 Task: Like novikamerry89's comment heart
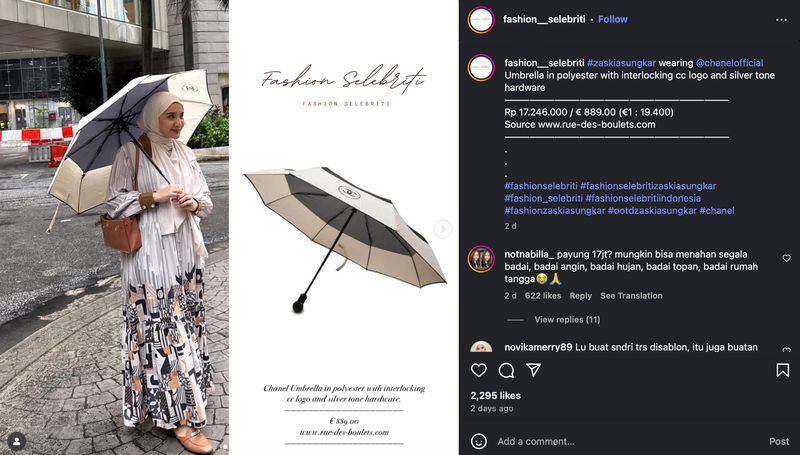(x=786, y=350)
